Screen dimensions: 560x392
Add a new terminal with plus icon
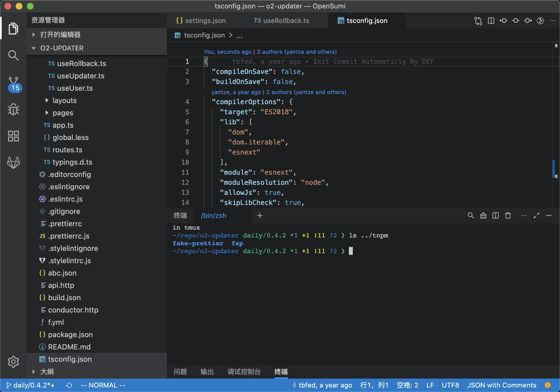pos(260,215)
